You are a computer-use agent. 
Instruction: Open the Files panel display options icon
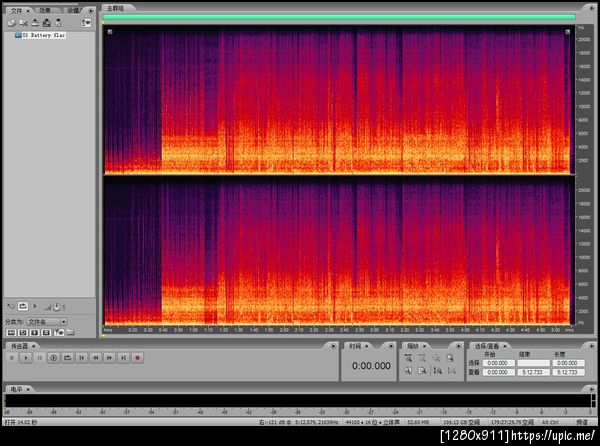click(x=86, y=23)
